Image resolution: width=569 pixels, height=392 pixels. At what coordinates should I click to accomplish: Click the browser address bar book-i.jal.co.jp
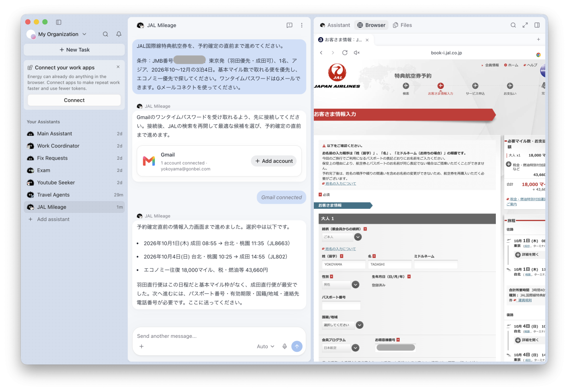[446, 53]
